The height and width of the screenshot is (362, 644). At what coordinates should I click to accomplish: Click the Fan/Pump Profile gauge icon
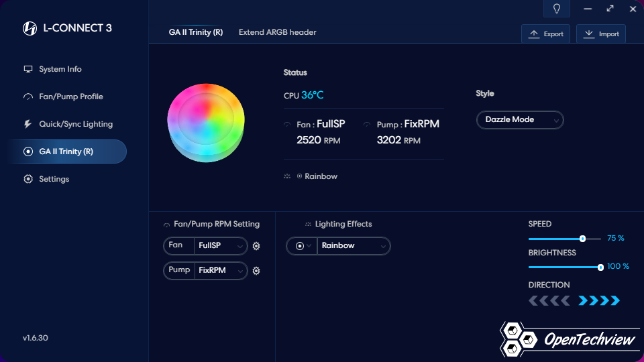pos(28,97)
